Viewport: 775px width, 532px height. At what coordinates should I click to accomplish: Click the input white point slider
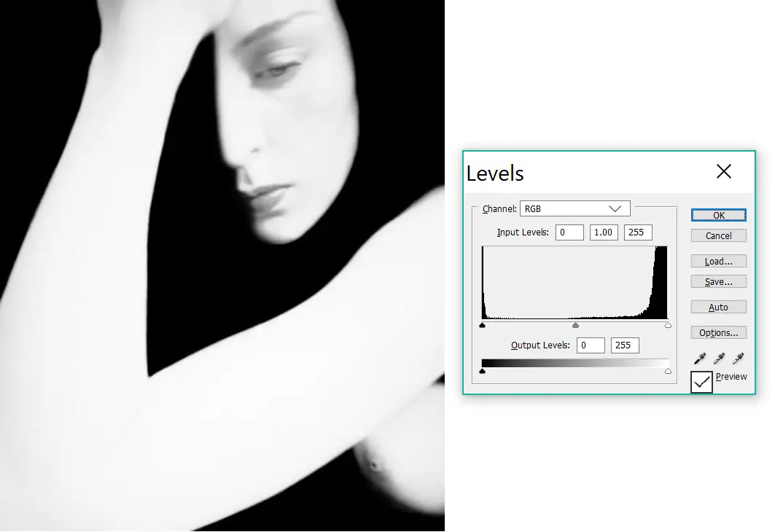point(669,325)
